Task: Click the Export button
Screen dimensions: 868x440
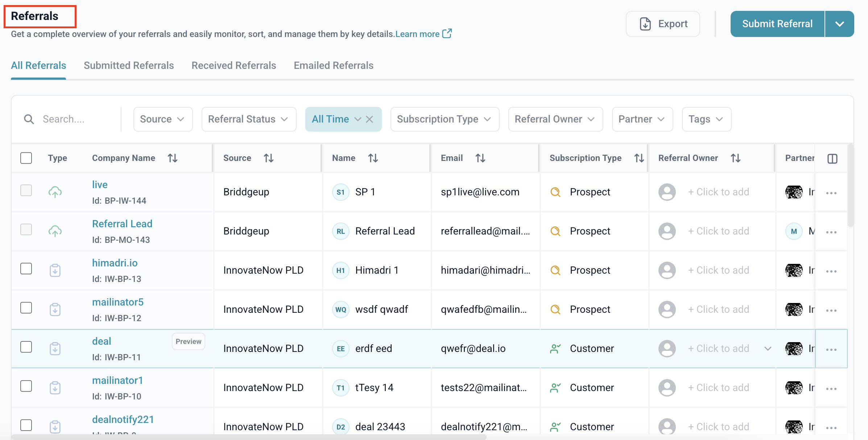Action: [x=663, y=24]
